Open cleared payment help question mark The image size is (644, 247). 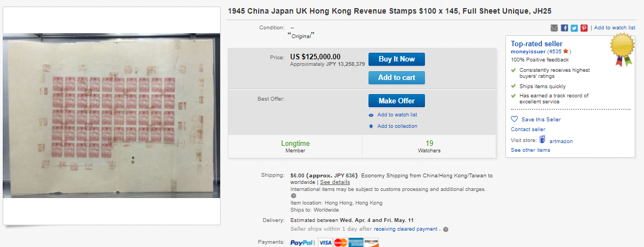pyautogui.click(x=446, y=229)
